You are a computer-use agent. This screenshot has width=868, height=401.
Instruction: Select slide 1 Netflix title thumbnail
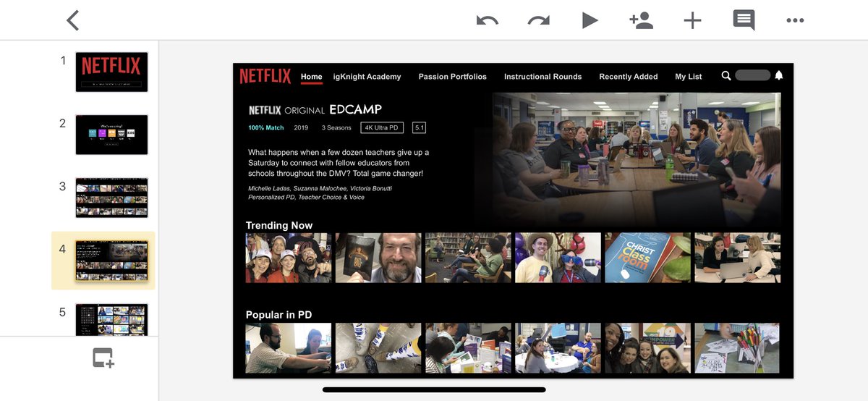[111, 72]
